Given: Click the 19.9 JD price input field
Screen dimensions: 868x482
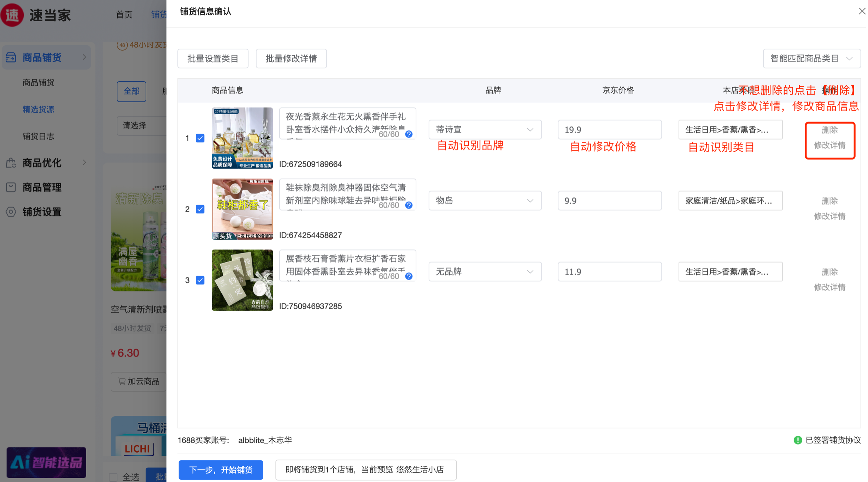Looking at the screenshot, I should [x=609, y=130].
